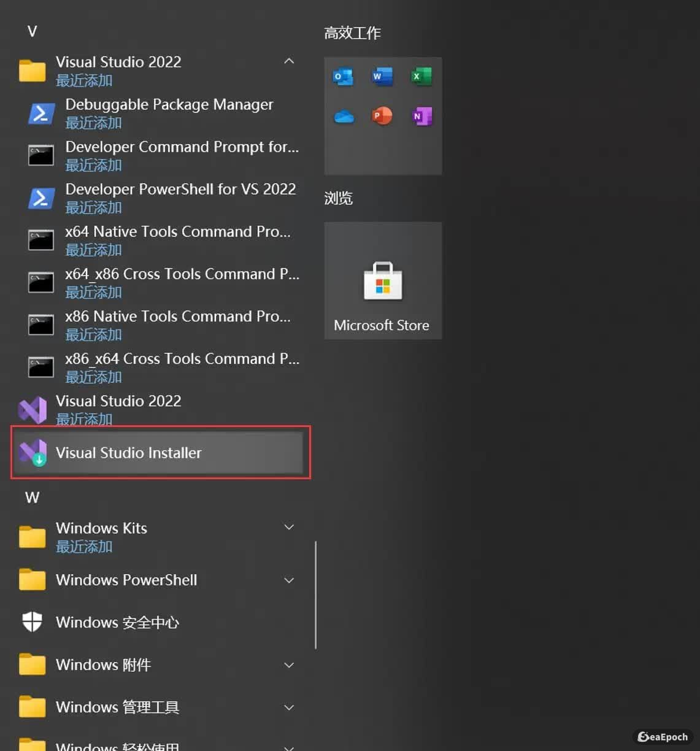Open the Microsoft Store tile
The width and height of the screenshot is (700, 751).
point(383,281)
